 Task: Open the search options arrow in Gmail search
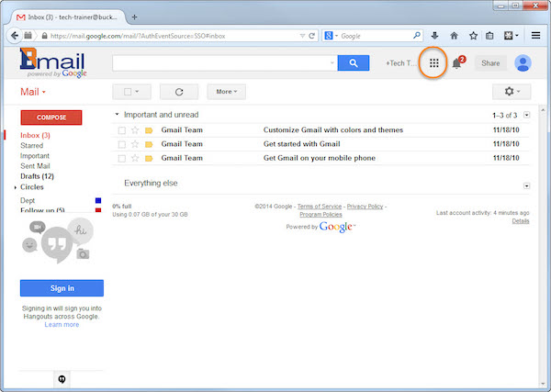coord(332,63)
